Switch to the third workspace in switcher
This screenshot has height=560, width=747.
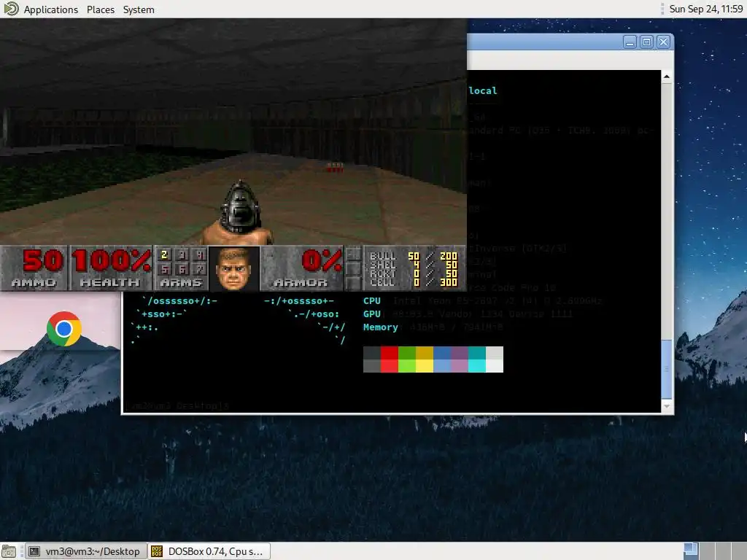(x=723, y=551)
